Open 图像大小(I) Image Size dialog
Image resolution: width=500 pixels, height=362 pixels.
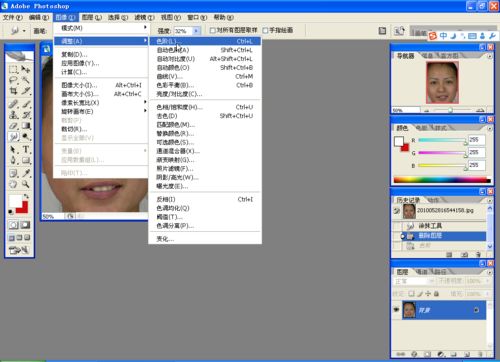point(101,85)
